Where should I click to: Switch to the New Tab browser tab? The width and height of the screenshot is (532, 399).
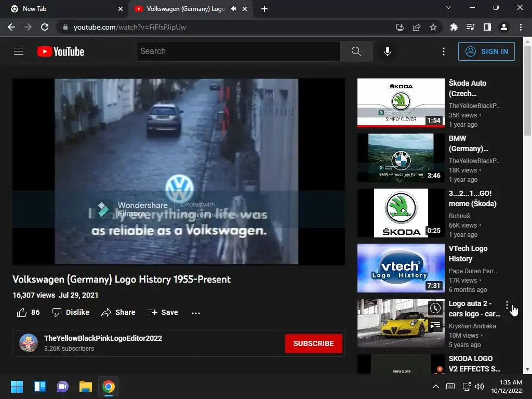point(64,9)
